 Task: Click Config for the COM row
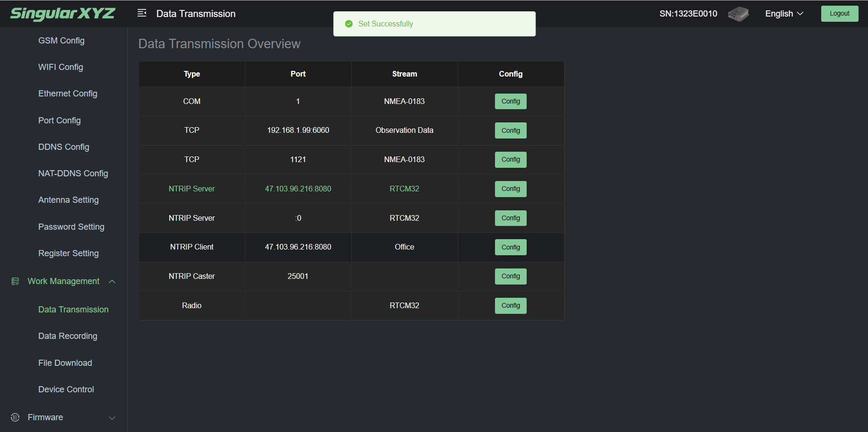coord(511,102)
